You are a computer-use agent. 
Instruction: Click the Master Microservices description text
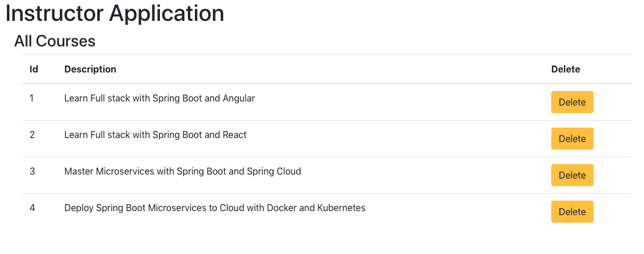click(x=183, y=172)
